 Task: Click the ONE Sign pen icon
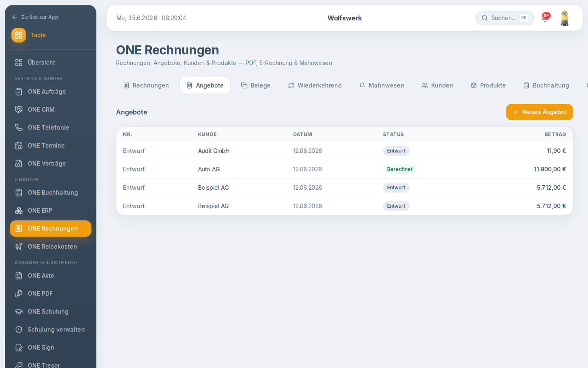(19, 348)
